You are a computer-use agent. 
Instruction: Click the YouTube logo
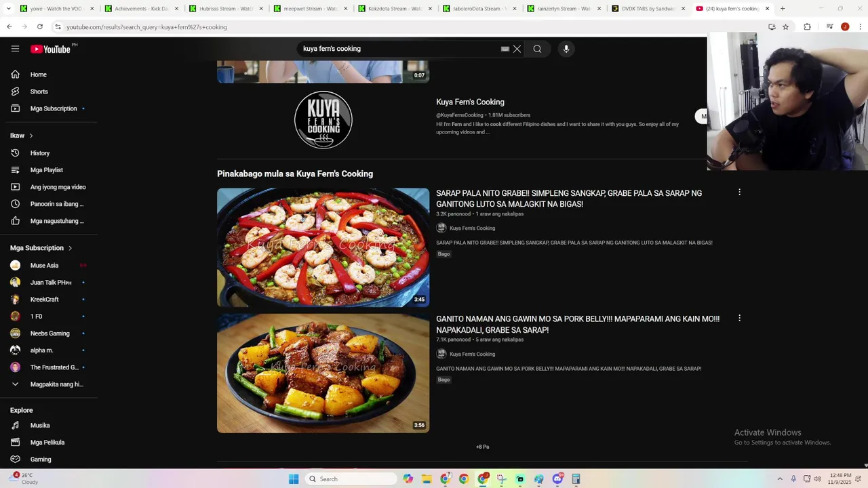tap(51, 49)
